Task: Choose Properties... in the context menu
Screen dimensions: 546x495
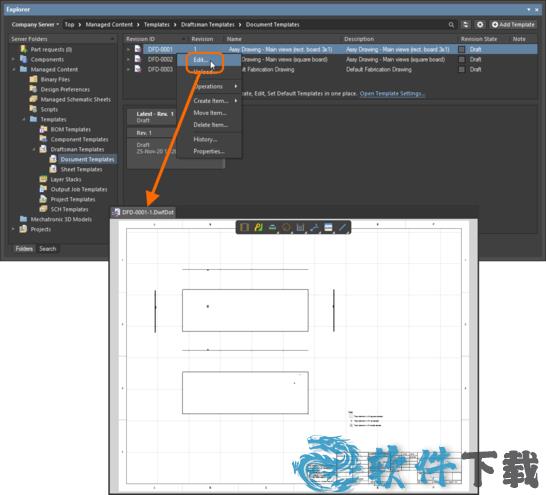Action: click(x=209, y=151)
